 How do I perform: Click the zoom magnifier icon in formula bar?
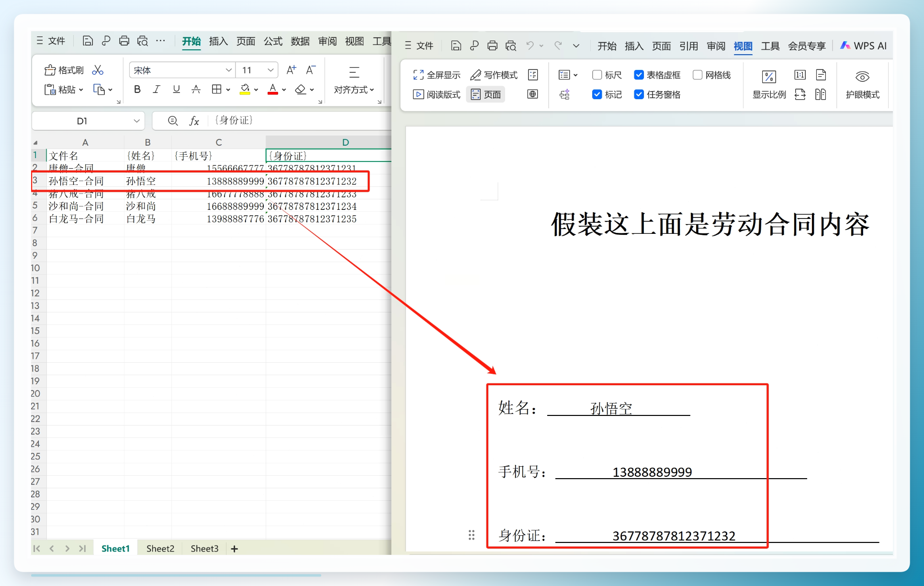pyautogui.click(x=173, y=121)
